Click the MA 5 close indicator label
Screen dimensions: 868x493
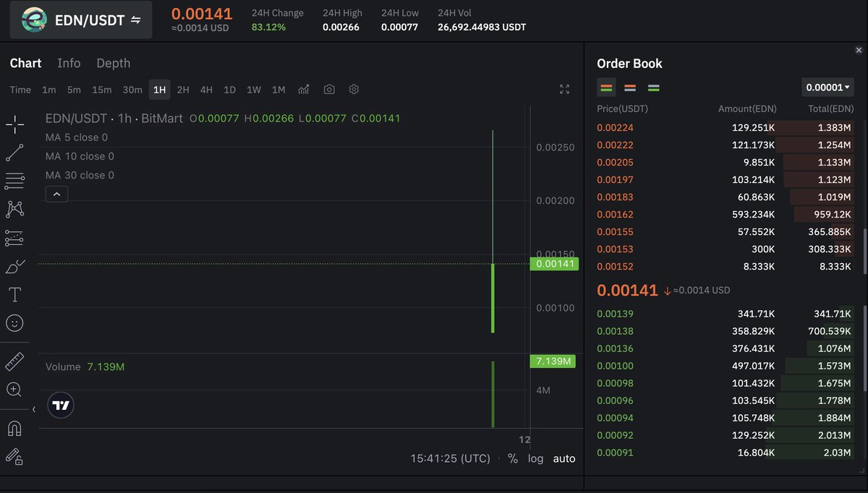click(77, 137)
